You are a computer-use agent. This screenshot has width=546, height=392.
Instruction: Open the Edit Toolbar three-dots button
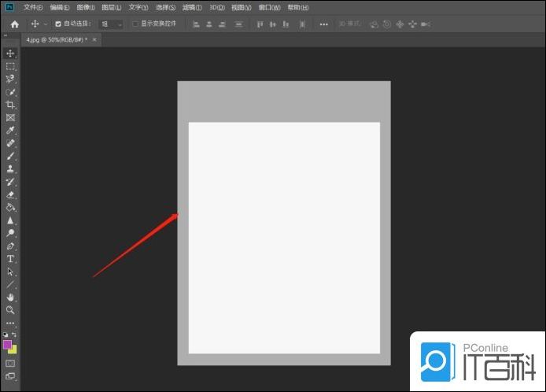coord(10,323)
